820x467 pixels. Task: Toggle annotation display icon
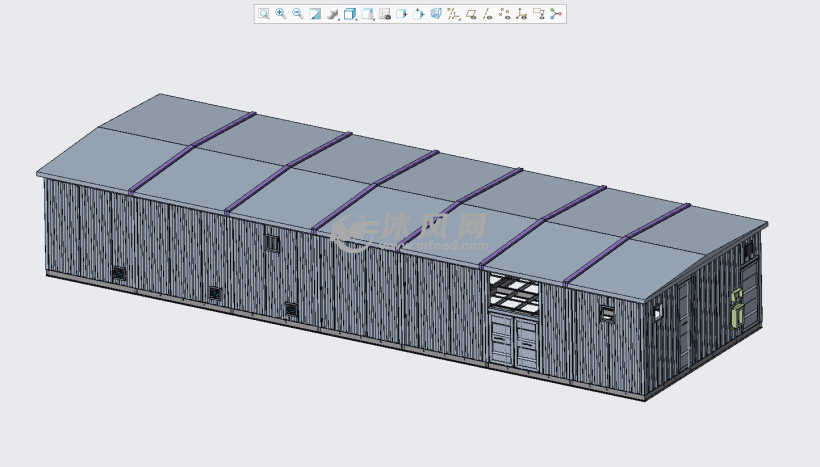(539, 14)
